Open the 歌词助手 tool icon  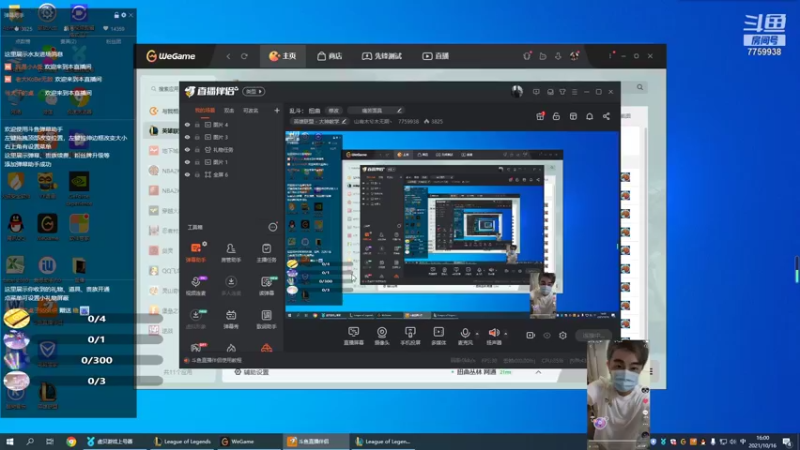266,319
